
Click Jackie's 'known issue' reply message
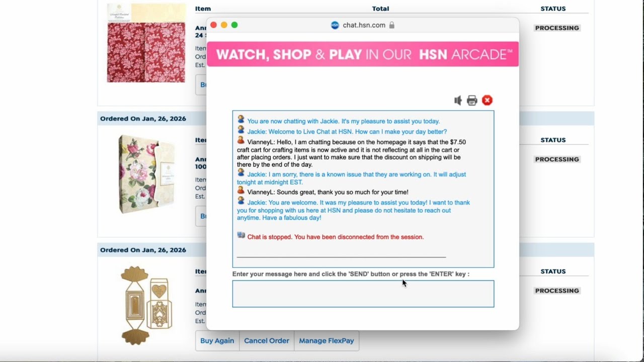pos(352,178)
